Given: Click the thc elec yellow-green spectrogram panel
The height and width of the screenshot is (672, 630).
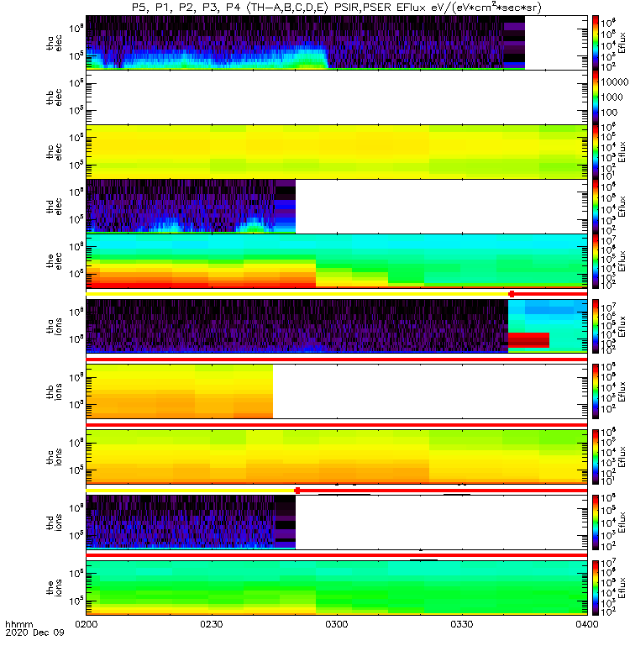Looking at the screenshot, I should click(337, 152).
